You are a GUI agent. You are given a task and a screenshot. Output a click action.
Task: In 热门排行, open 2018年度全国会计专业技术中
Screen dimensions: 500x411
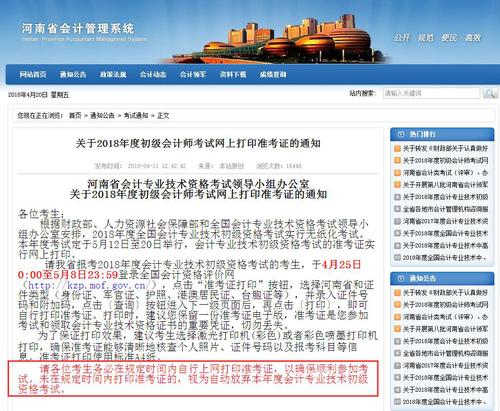click(445, 257)
